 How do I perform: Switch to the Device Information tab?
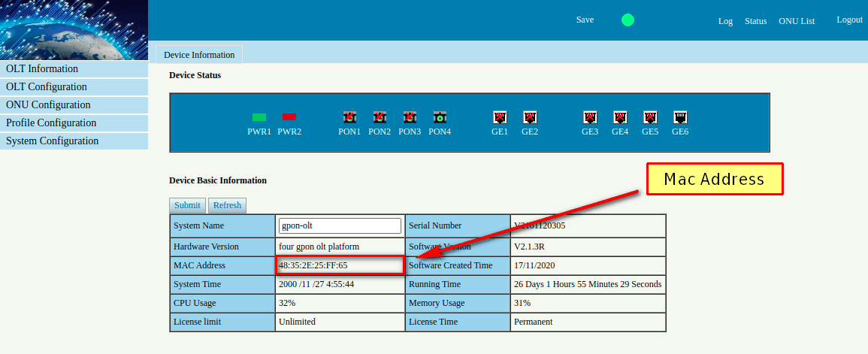199,55
